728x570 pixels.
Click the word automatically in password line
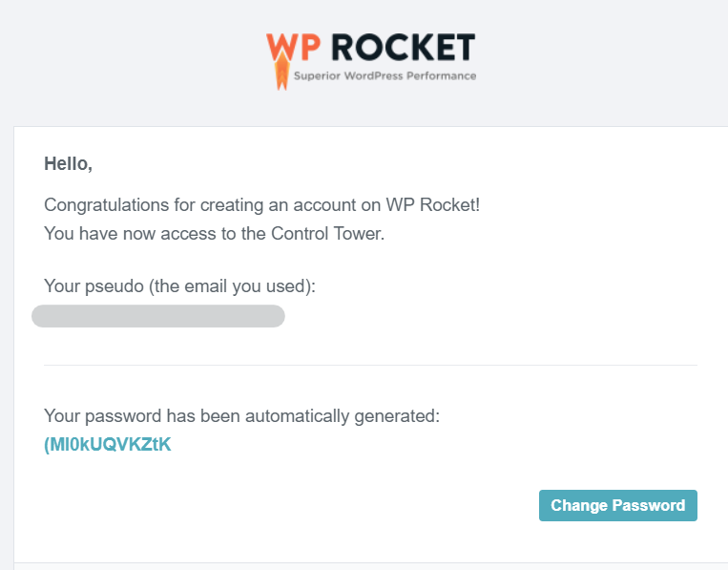click(297, 416)
